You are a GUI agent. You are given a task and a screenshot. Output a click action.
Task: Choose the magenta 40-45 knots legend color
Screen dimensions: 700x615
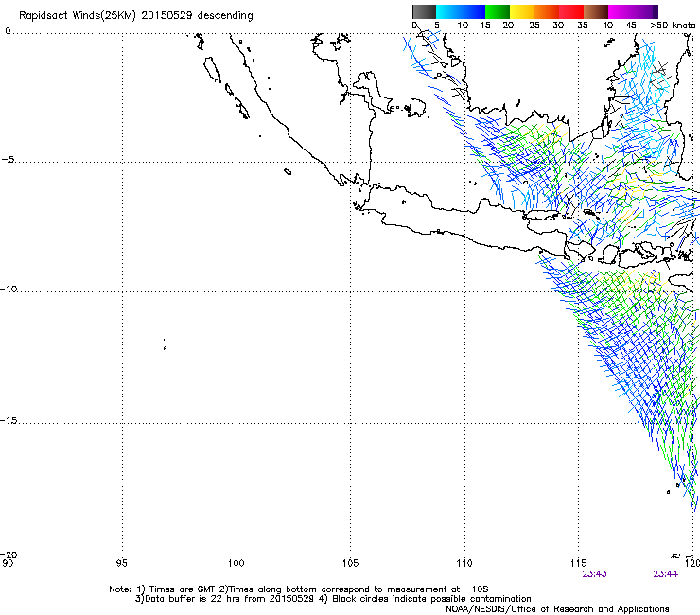click(x=621, y=11)
